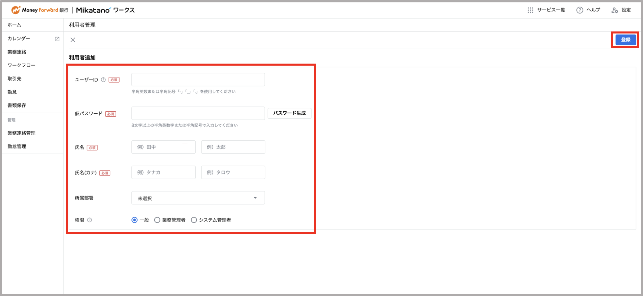The image size is (644, 297).
Task: Select the 一般 permission radio button
Action: 134,220
